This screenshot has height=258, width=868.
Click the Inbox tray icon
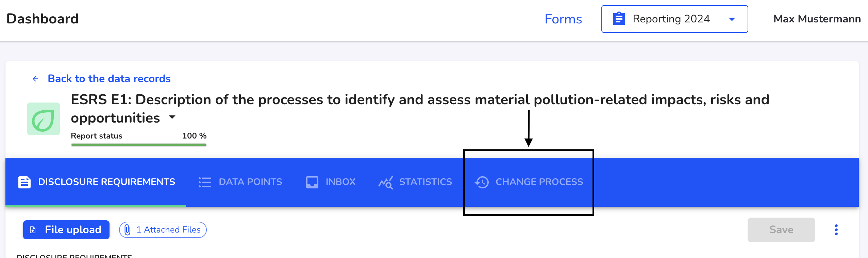click(x=312, y=182)
